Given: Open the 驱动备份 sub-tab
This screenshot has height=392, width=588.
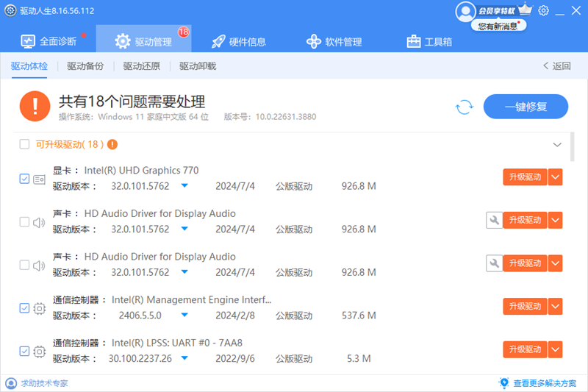Looking at the screenshot, I should pyautogui.click(x=85, y=66).
